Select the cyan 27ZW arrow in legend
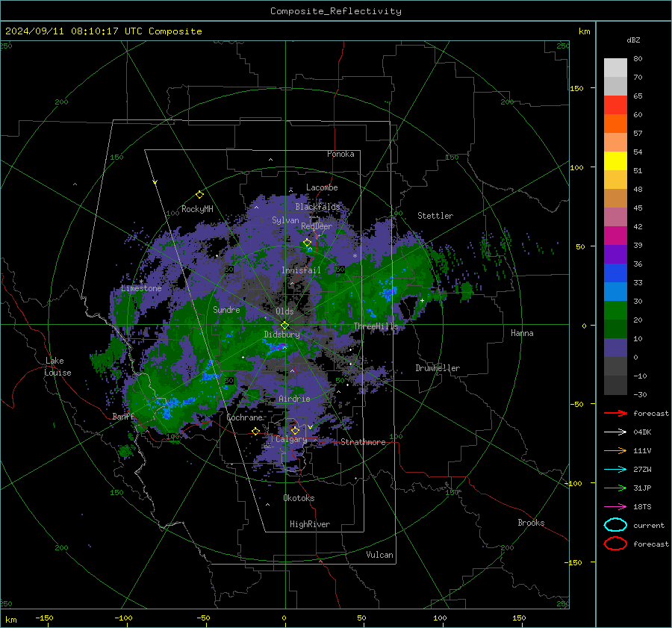The height and width of the screenshot is (628, 672). (x=615, y=470)
